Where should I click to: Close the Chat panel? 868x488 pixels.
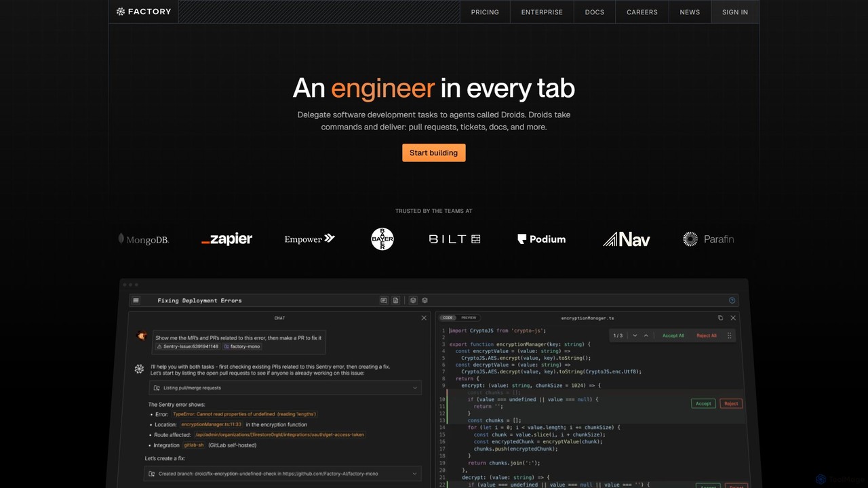point(424,318)
